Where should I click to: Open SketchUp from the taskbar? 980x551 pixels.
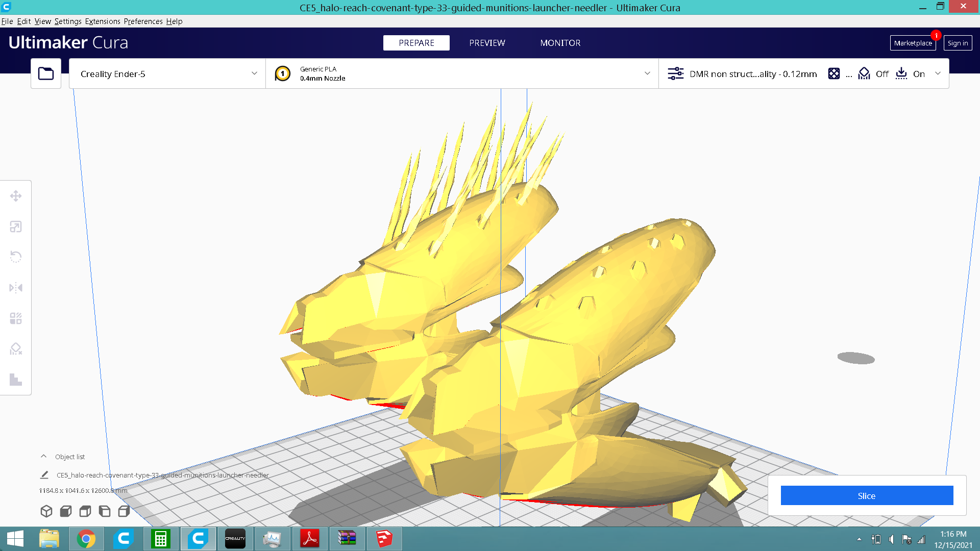(x=384, y=539)
